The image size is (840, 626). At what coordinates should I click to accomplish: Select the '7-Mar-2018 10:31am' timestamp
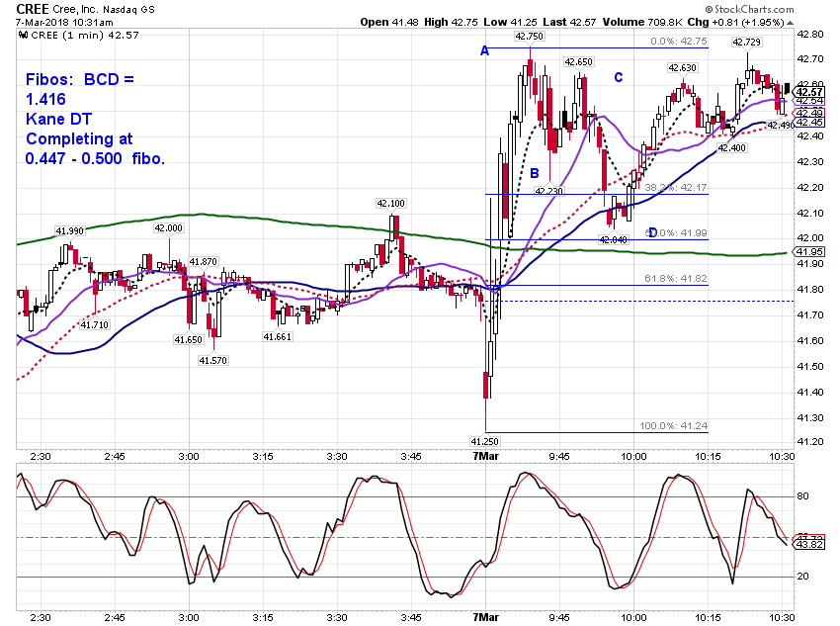point(64,23)
